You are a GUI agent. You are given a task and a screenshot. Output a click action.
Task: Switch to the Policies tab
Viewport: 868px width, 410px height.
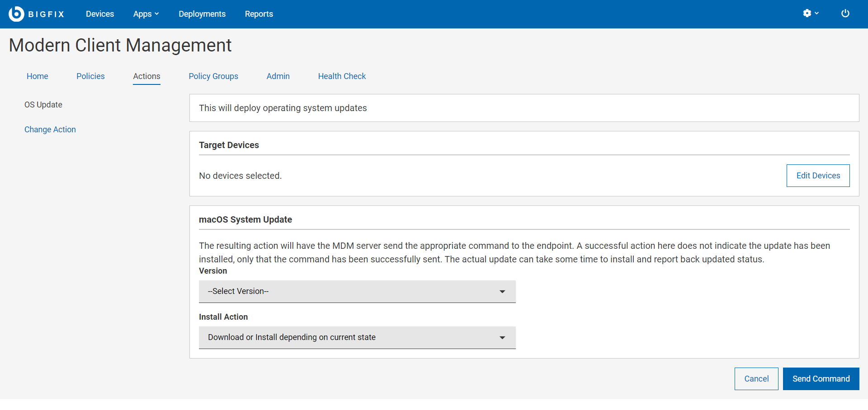pos(90,76)
